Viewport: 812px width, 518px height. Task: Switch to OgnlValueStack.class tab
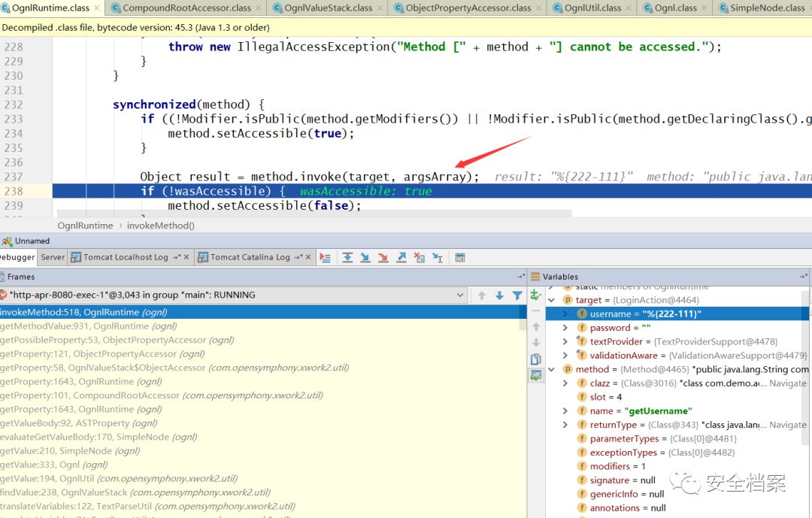point(329,8)
